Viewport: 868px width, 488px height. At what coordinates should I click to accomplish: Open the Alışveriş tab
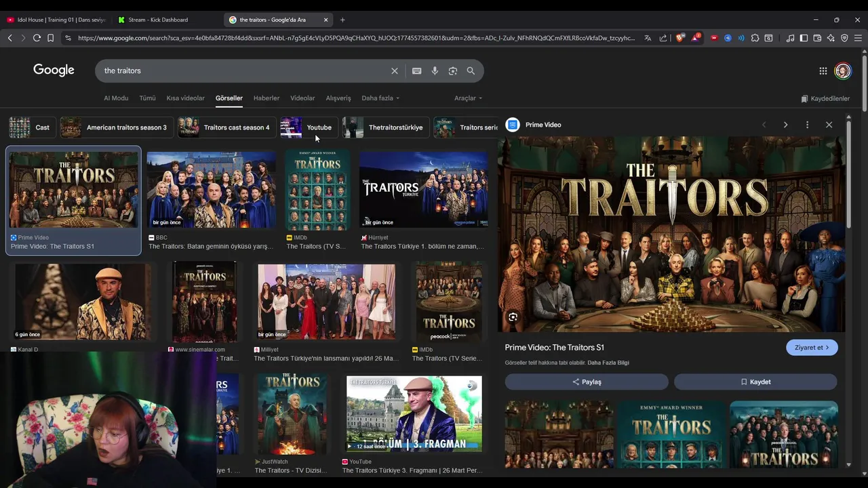(338, 98)
